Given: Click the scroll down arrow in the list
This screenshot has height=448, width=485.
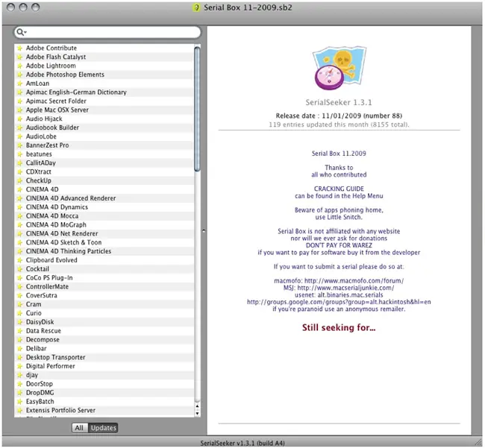Looking at the screenshot, I should (197, 414).
